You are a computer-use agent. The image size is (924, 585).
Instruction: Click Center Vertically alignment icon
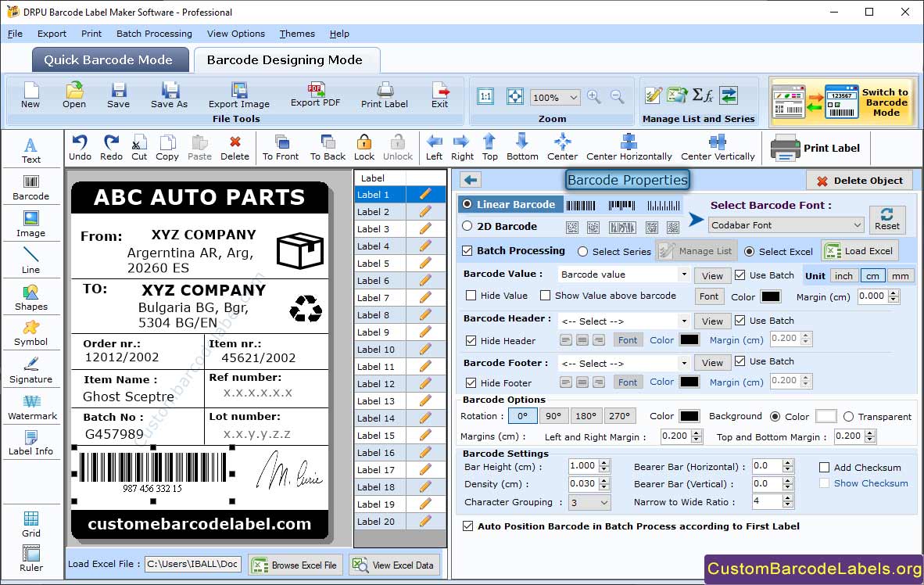coord(718,148)
